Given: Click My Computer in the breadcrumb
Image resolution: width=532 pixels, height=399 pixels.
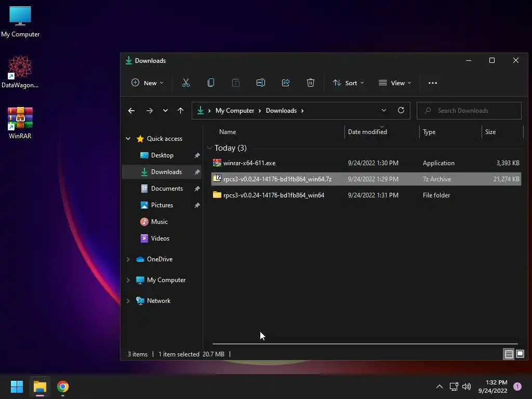Looking at the screenshot, I should click(235, 111).
